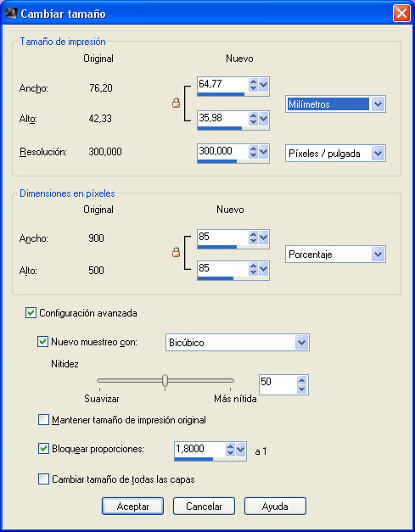The width and height of the screenshot is (415, 532).
Task: Open slider popup for print height 35,98
Action: point(264,119)
